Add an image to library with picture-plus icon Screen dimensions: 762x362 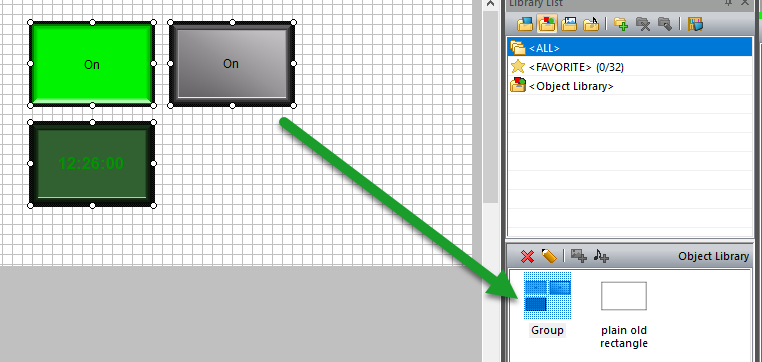578,256
